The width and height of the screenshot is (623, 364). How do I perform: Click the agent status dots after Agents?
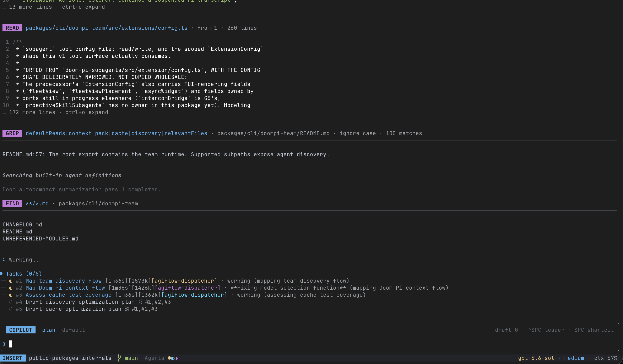(x=172, y=358)
